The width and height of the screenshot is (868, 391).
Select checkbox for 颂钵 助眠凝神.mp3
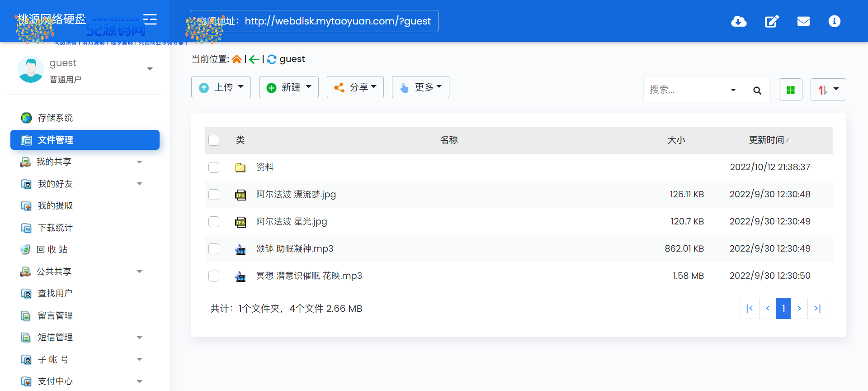tap(214, 249)
